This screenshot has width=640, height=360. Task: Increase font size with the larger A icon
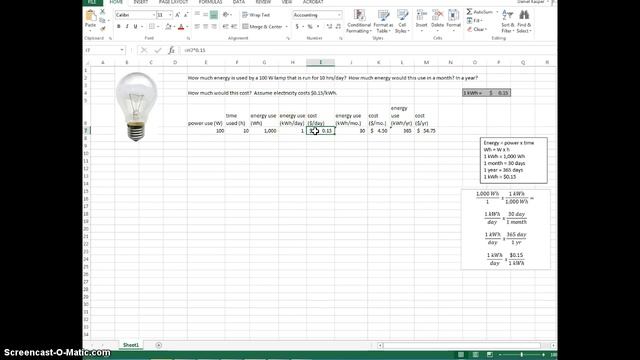point(178,15)
